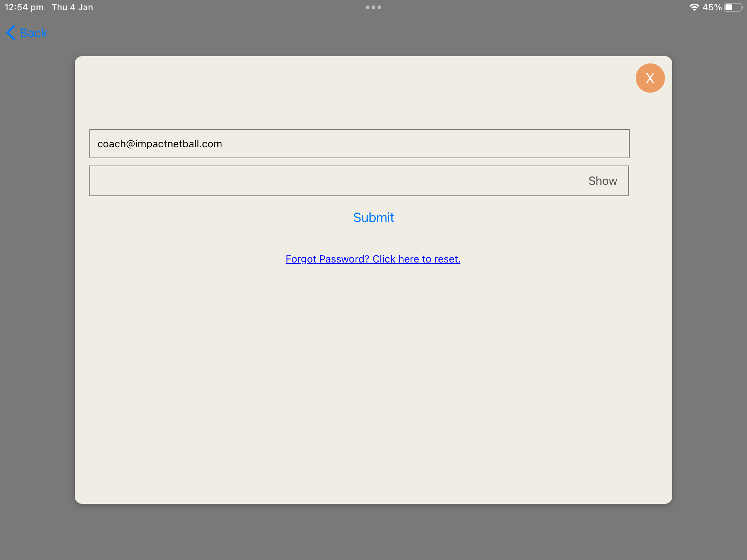Navigate back using the Back label
747x560 pixels.
tap(33, 33)
